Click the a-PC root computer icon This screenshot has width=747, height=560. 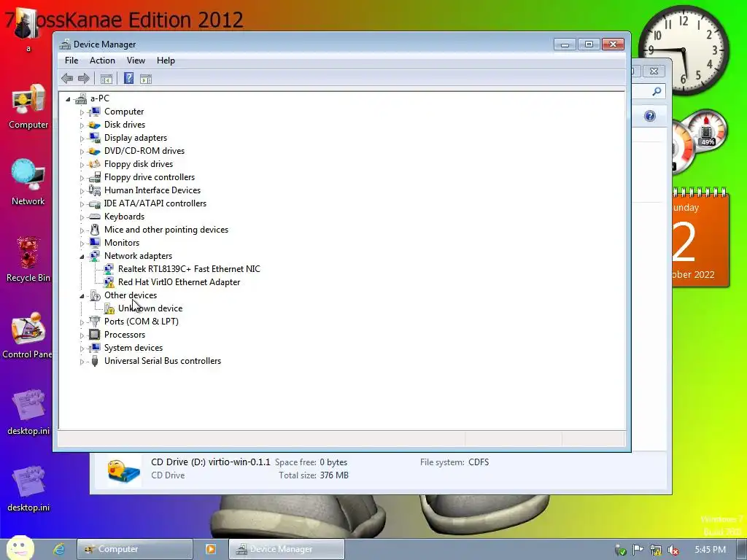81,98
